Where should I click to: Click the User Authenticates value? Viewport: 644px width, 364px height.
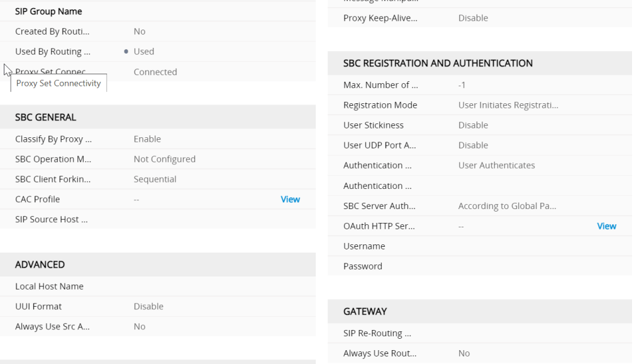(x=496, y=165)
